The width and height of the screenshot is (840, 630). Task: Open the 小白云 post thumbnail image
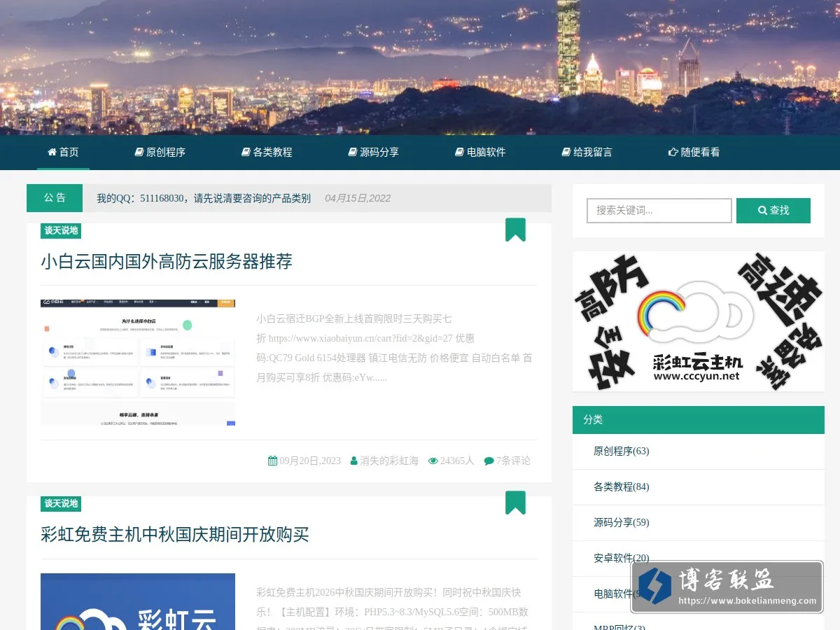tap(138, 363)
